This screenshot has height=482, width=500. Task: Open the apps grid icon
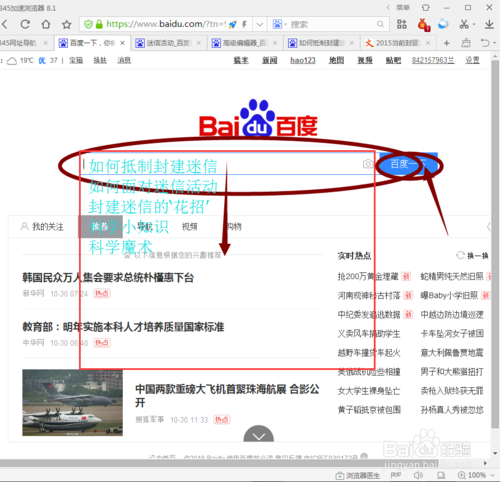402,24
